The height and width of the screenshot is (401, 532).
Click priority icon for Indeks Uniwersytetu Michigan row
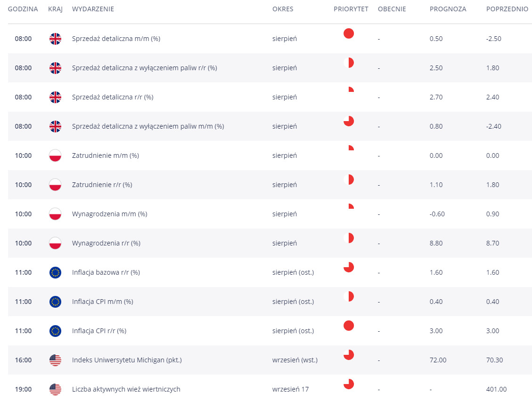click(349, 355)
